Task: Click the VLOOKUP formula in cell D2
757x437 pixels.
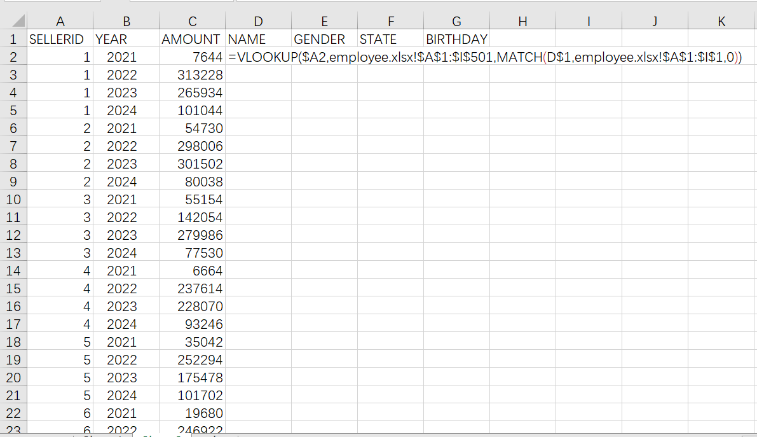Action: [x=485, y=57]
